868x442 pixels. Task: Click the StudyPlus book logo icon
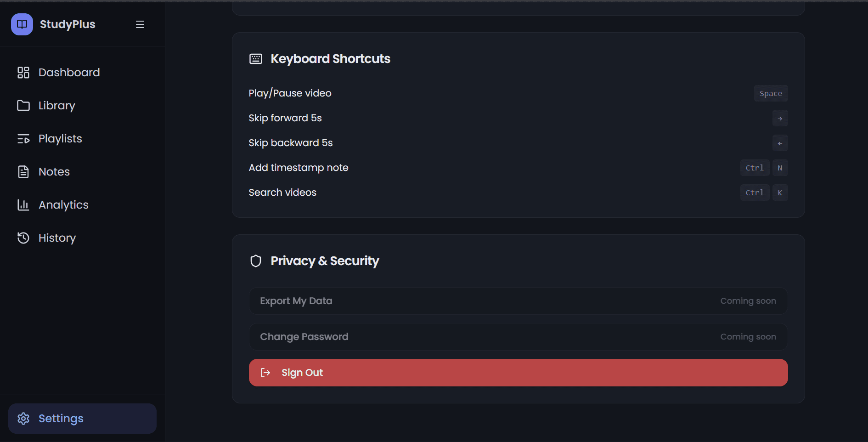tap(22, 24)
